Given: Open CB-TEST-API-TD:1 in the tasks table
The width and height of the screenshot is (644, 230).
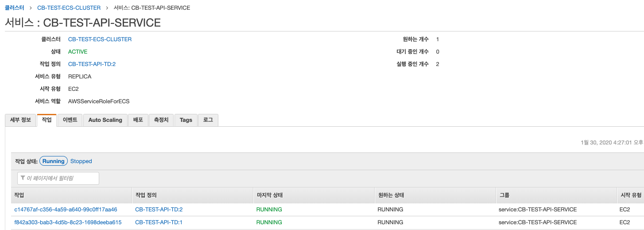Looking at the screenshot, I should coord(159,222).
